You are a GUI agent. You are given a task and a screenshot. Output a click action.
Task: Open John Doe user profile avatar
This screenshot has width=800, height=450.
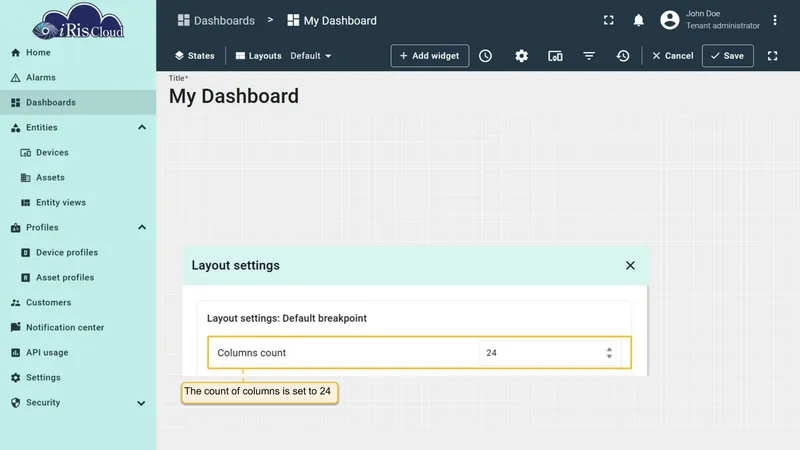click(669, 20)
